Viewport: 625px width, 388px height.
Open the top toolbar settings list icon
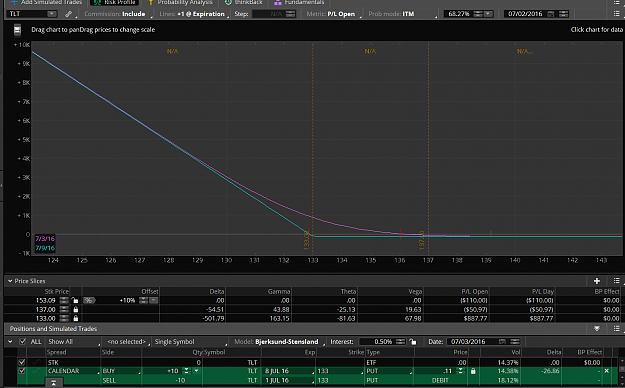point(617,14)
